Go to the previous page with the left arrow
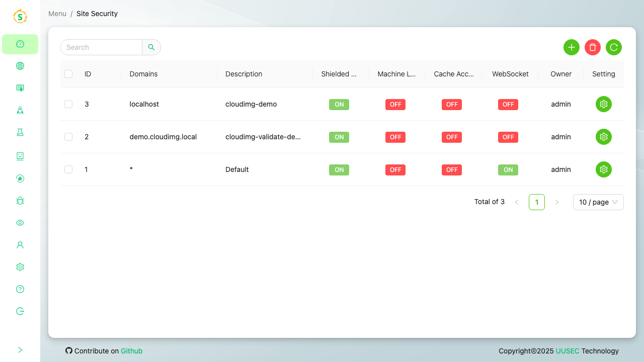The image size is (644, 362). (x=517, y=202)
